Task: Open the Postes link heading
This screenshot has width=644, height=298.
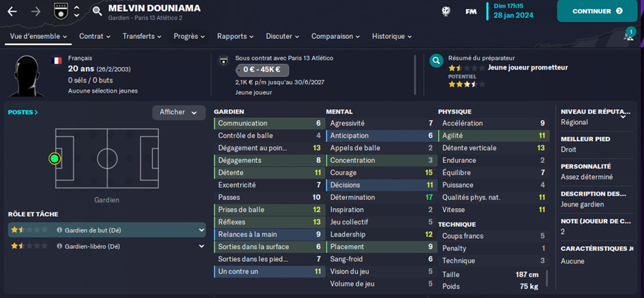Action: 23,112
